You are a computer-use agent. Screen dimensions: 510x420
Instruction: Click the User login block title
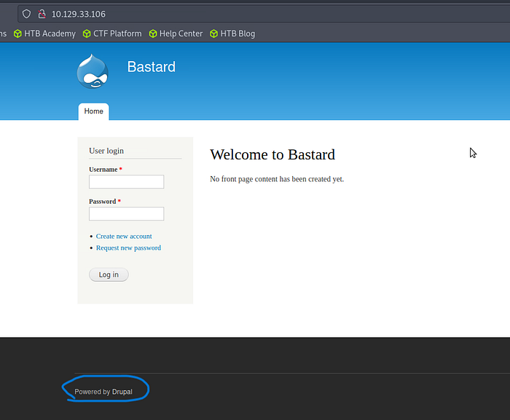coord(106,151)
